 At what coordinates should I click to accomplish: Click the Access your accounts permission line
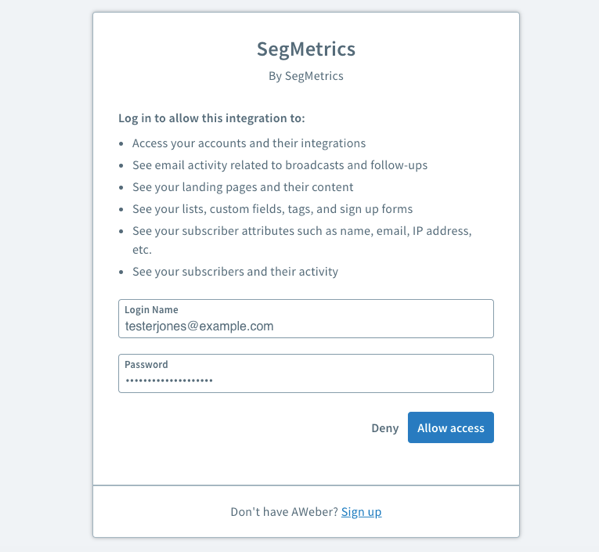click(x=249, y=143)
